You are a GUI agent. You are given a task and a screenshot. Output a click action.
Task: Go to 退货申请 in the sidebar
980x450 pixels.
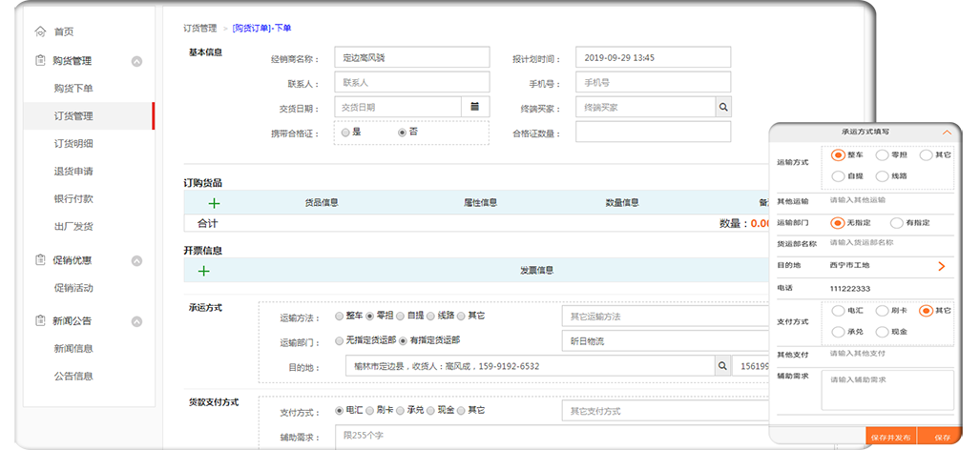(x=73, y=172)
